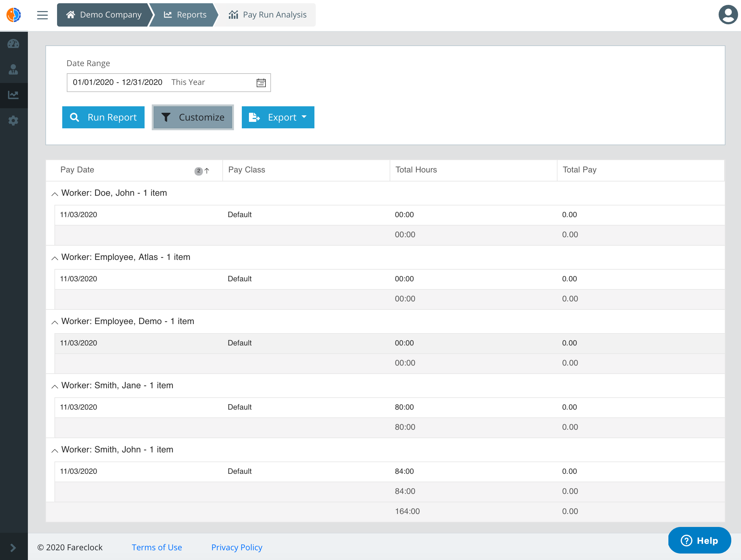This screenshot has height=560, width=741.
Task: Collapse the Worker: Smith, John group
Action: click(54, 450)
